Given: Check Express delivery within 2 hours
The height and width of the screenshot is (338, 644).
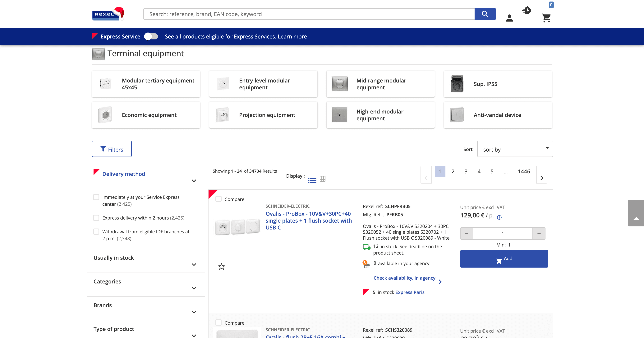Looking at the screenshot, I should tap(96, 218).
